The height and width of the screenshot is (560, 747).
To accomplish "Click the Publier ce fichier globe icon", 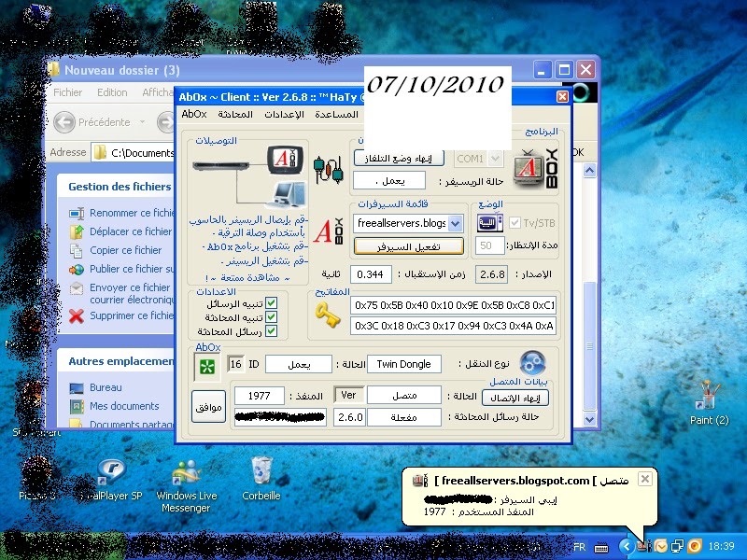I will pos(77,270).
